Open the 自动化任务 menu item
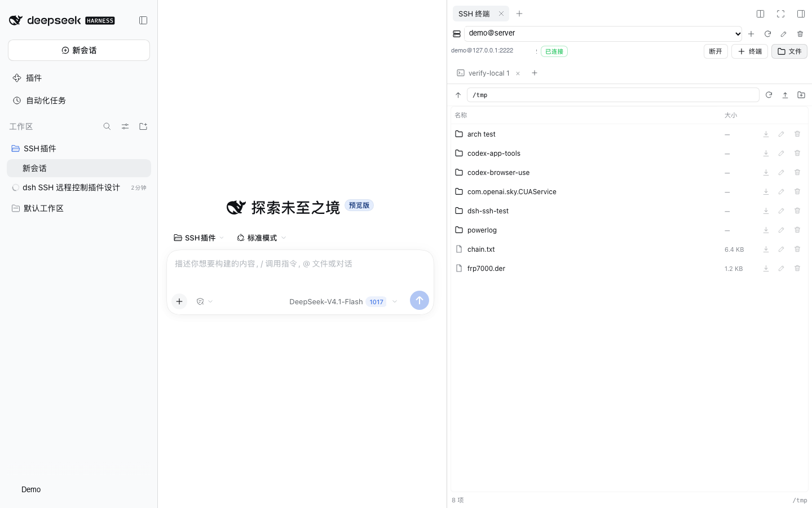The image size is (812, 508). [79, 100]
